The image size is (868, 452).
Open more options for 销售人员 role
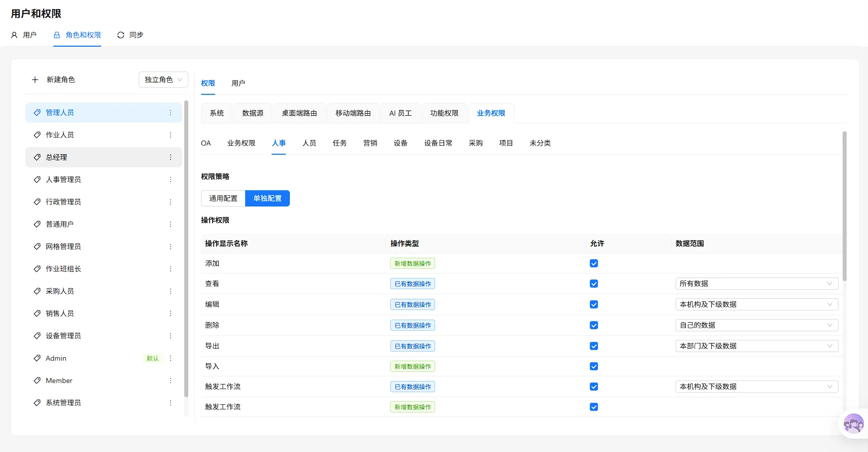(171, 314)
